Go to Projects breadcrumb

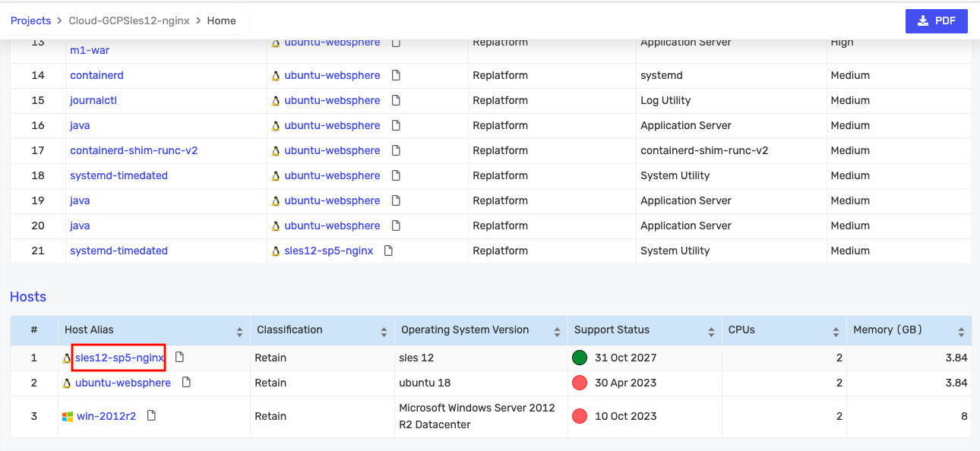coord(30,21)
